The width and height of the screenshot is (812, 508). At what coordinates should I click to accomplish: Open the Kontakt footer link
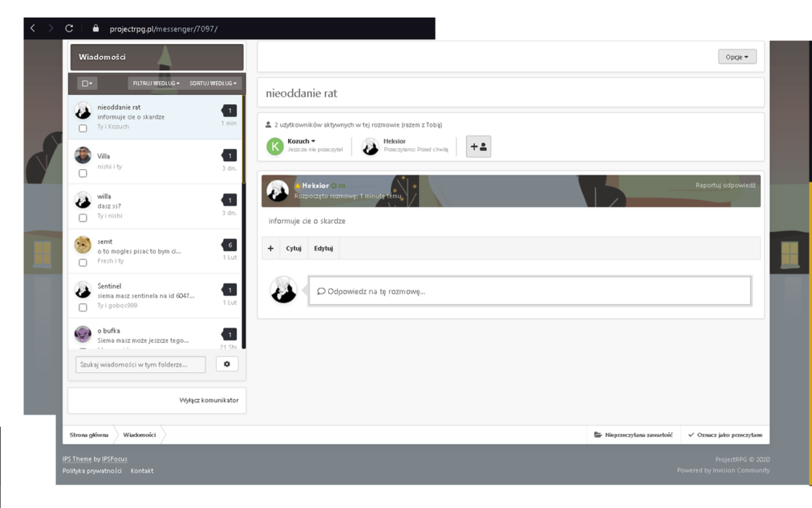click(142, 471)
